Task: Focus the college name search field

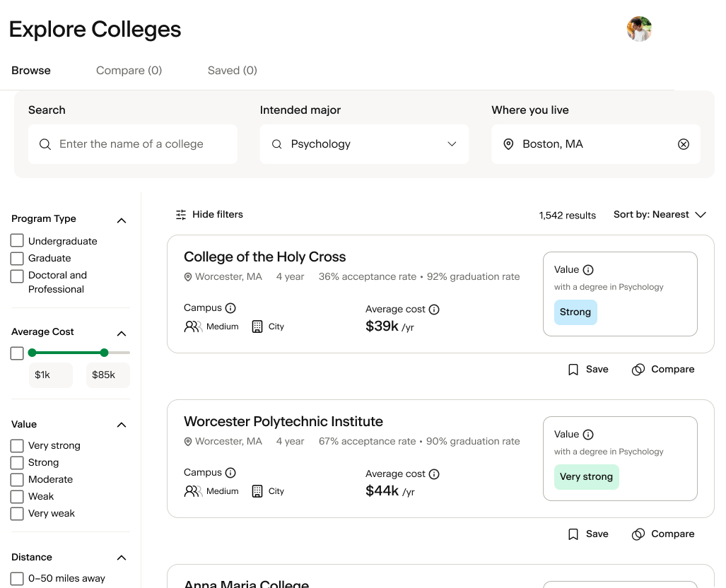Action: point(133,144)
